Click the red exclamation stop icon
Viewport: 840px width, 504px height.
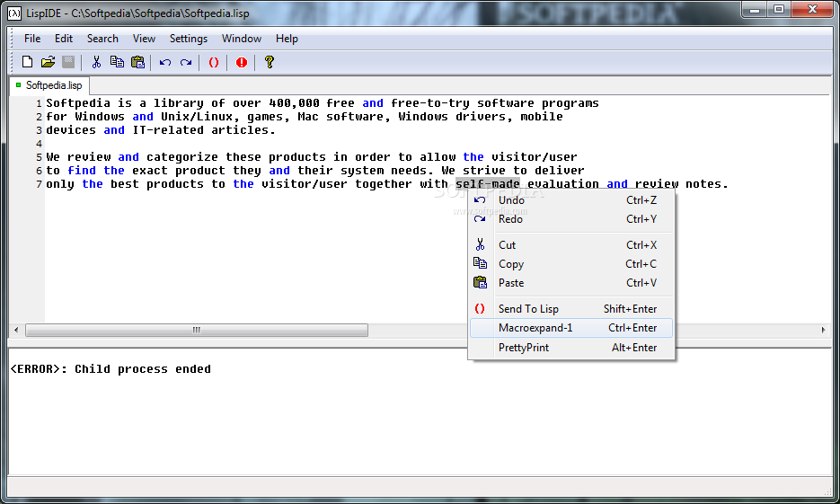pos(242,63)
